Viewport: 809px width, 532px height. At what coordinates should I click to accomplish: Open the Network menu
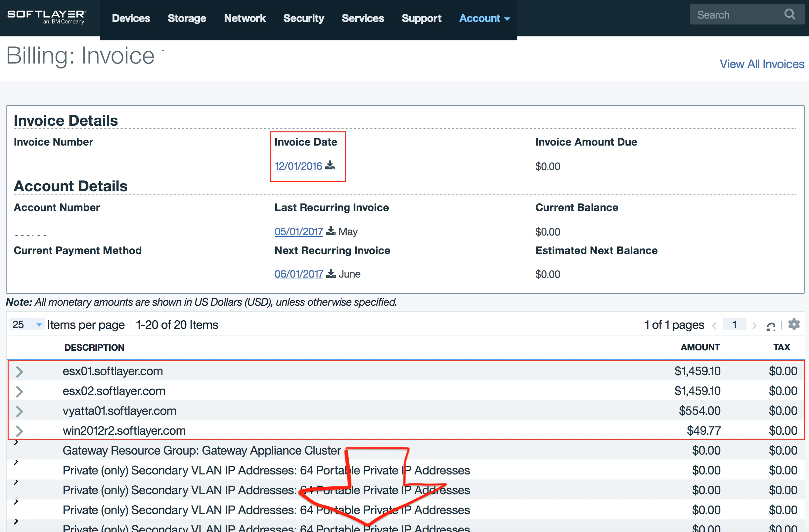click(245, 18)
